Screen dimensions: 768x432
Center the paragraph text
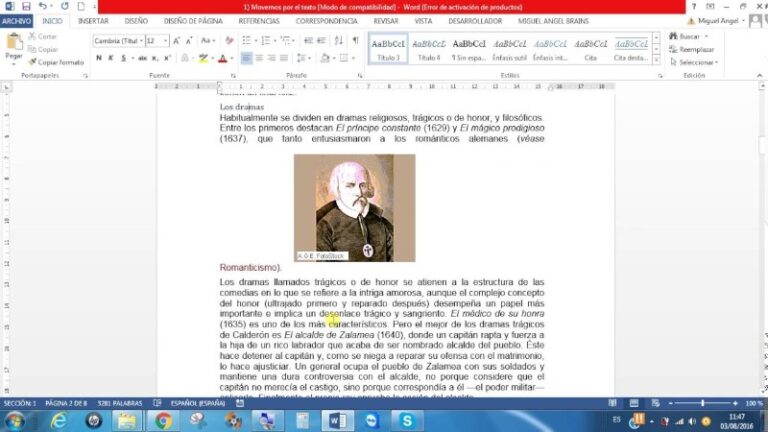[259, 58]
